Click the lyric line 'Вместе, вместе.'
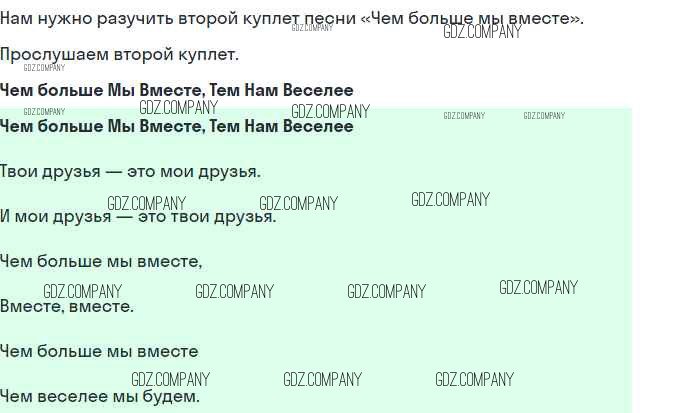Screen dimensions: 680x413 pyautogui.click(x=67, y=306)
